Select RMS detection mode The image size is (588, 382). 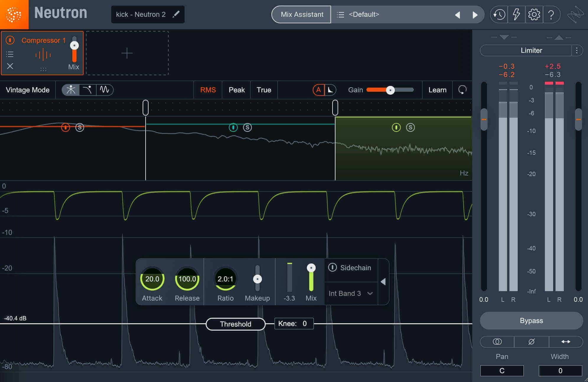208,90
